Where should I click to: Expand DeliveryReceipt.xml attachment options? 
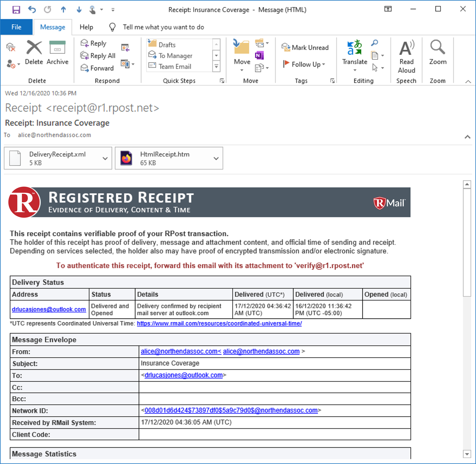tap(105, 158)
